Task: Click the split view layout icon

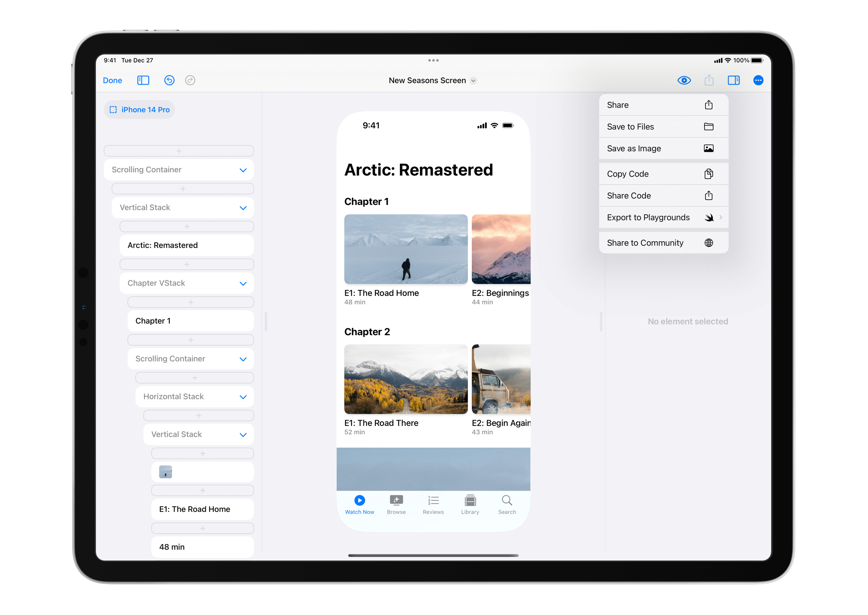Action: pos(734,80)
